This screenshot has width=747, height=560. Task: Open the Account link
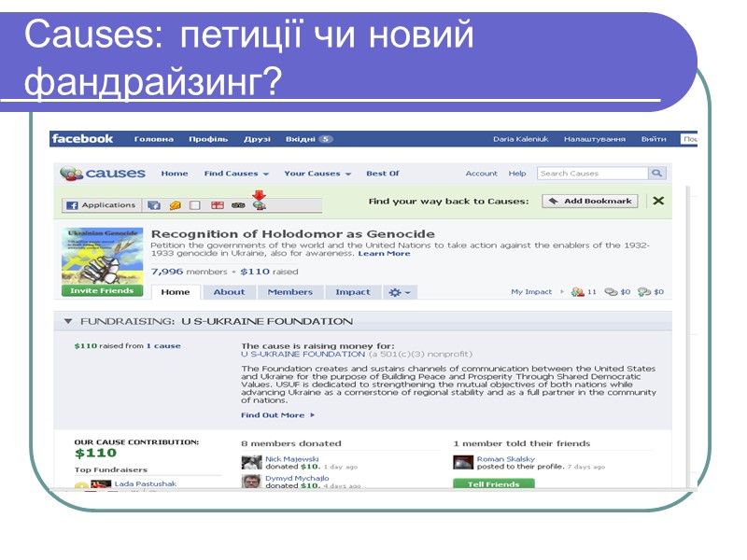coord(481,174)
